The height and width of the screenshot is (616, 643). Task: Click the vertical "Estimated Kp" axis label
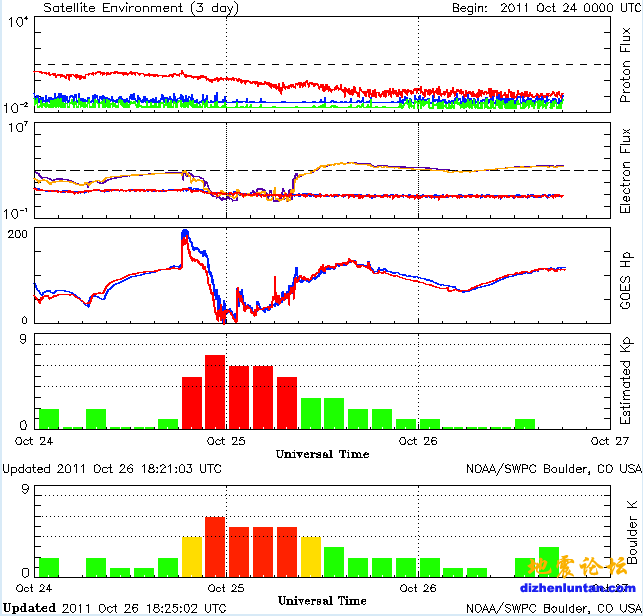pyautogui.click(x=625, y=382)
